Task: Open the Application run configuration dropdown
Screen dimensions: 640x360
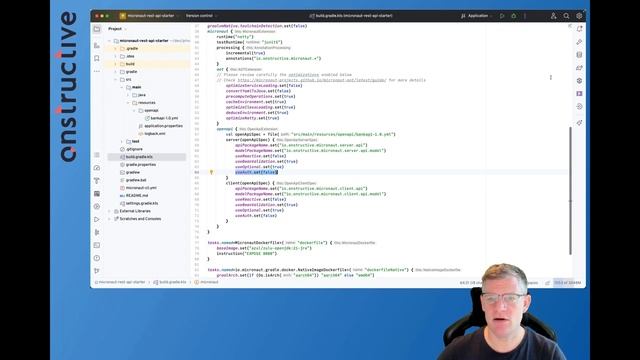Action: 477,16
